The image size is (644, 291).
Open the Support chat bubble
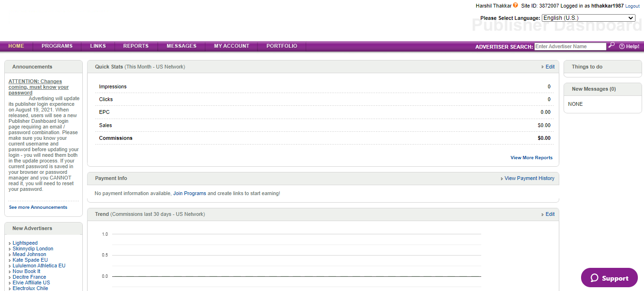click(609, 278)
